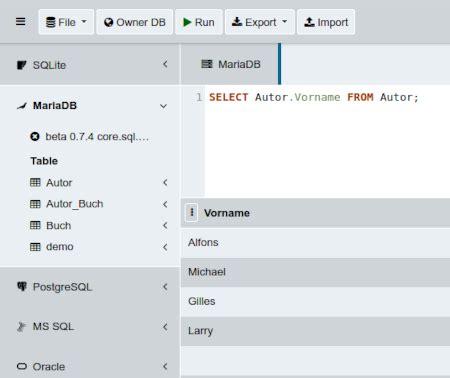Click the Owner DB button

click(135, 22)
